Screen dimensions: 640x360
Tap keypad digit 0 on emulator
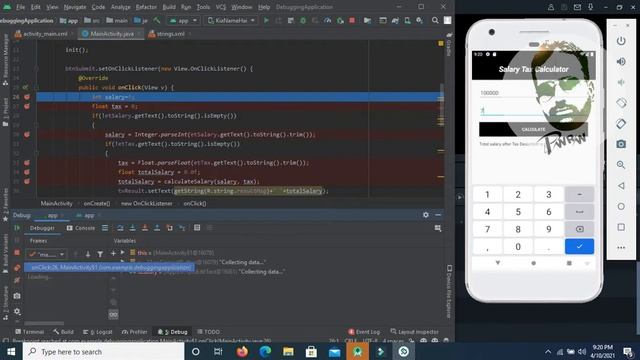pos(518,247)
